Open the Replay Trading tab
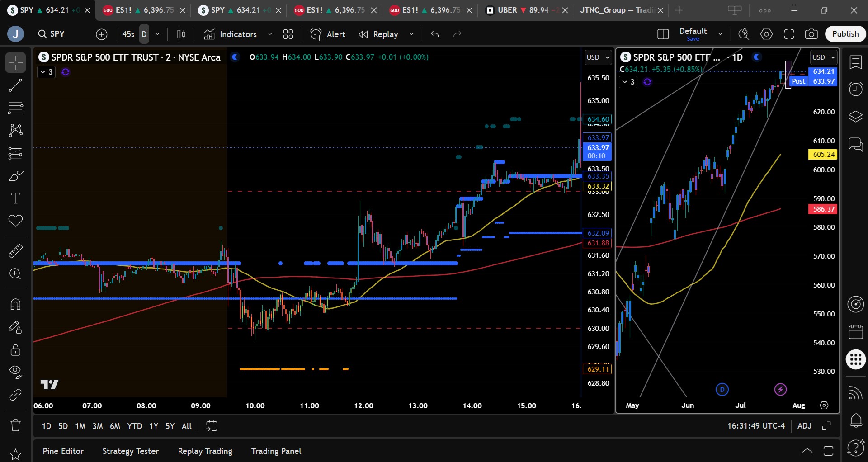 (205, 451)
